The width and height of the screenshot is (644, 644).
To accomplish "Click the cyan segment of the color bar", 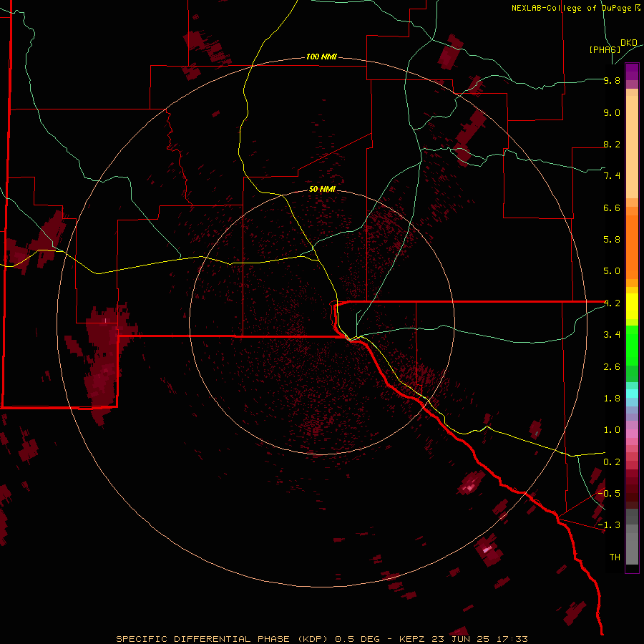I will 632,394.
